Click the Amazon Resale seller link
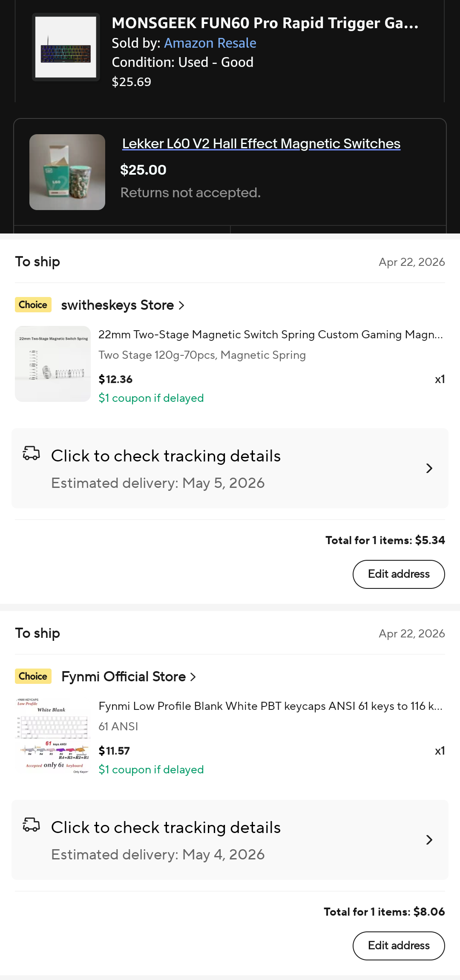The image size is (460, 980). click(x=210, y=43)
